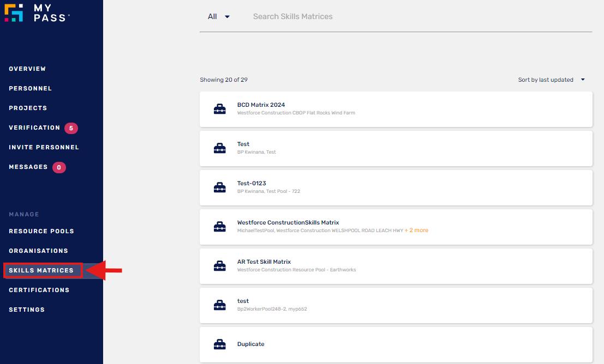604x364 pixels.
Task: Click the '+ 2 more' pools link
Action: point(416,230)
